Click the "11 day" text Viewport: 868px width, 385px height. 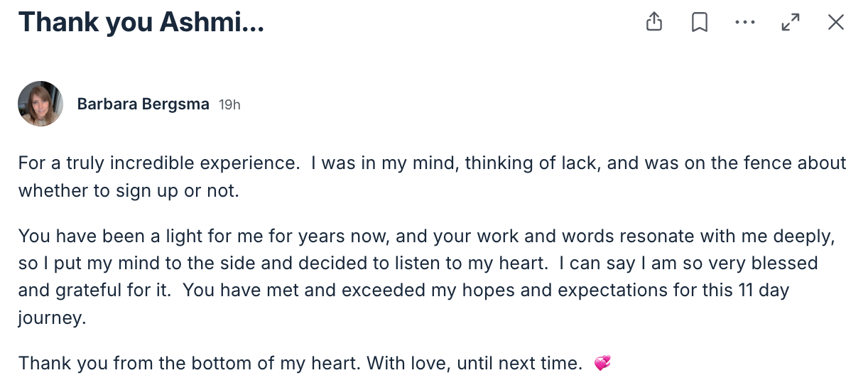click(x=763, y=291)
